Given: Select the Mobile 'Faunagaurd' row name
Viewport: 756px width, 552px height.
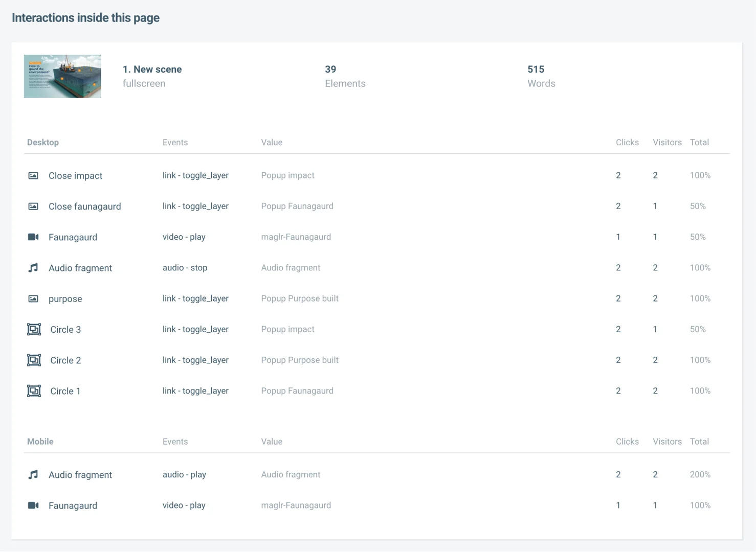Looking at the screenshot, I should point(73,505).
